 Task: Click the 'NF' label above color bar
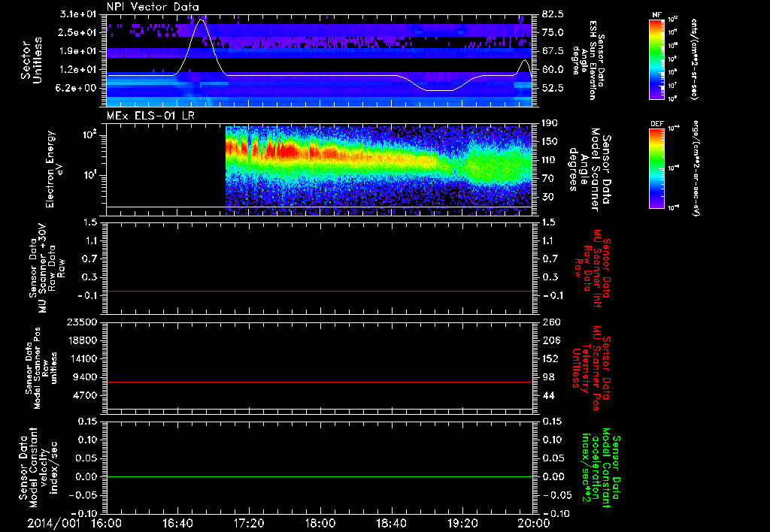(657, 15)
